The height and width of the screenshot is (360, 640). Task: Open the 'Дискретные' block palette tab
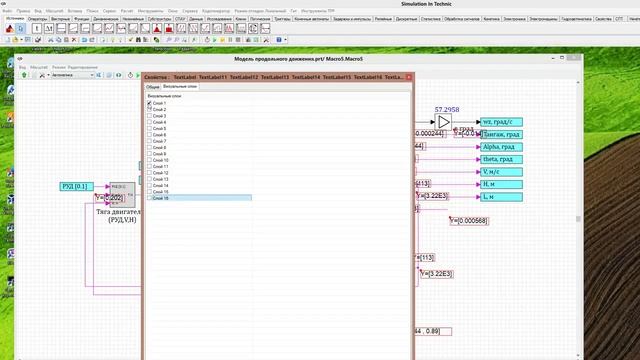[x=407, y=19]
